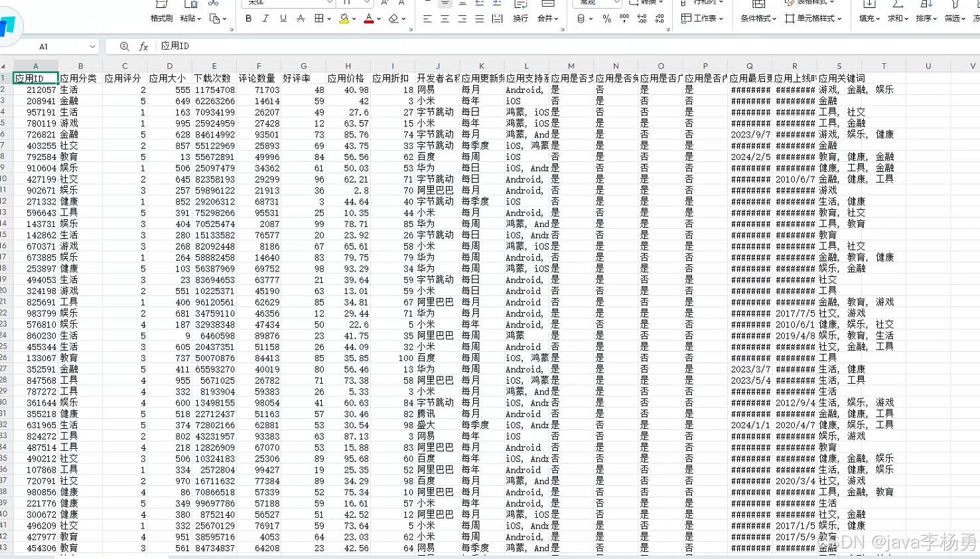Click the decrease decimal places icon
Image resolution: width=980 pixels, height=559 pixels.
point(659,19)
